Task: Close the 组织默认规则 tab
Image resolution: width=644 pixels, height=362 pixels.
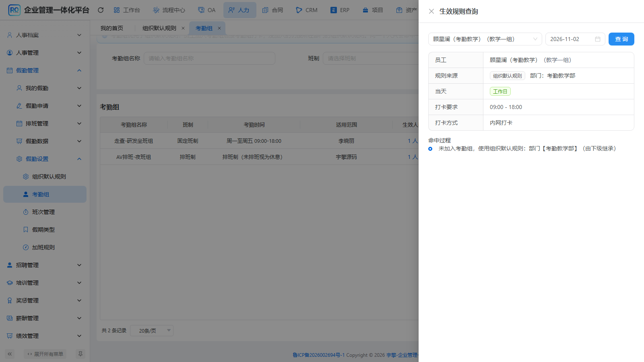Action: point(183,28)
